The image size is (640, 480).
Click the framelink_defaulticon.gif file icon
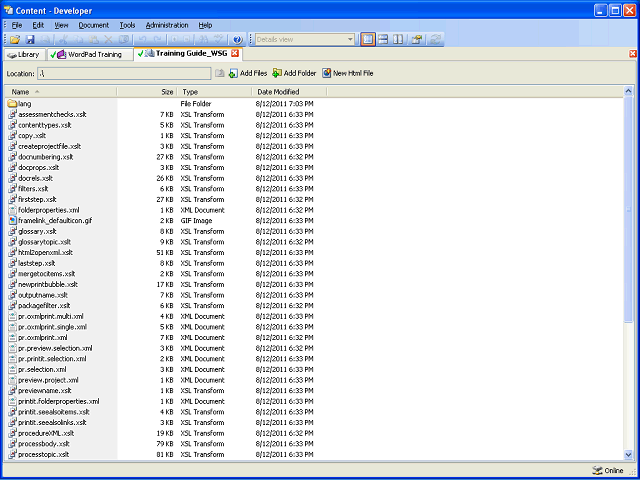[x=12, y=220]
